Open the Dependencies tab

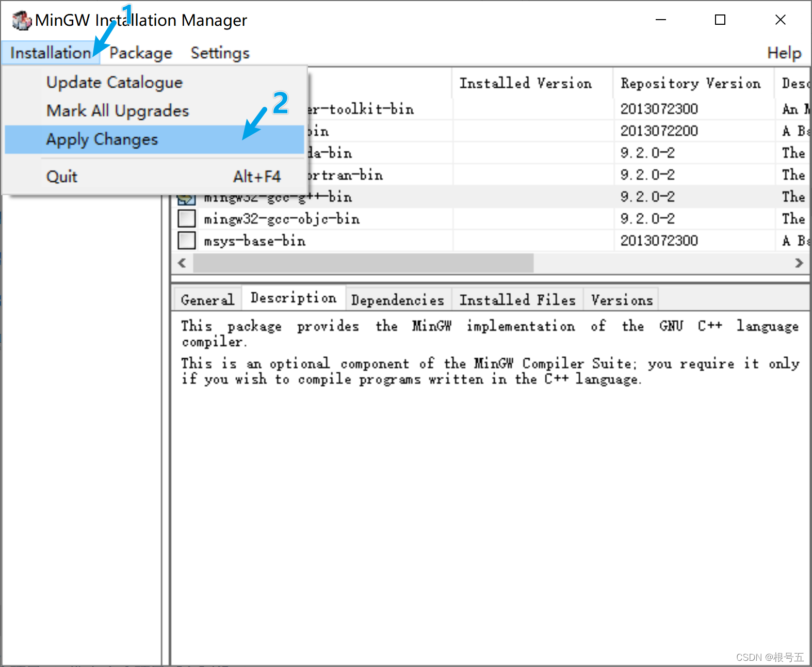pos(398,299)
